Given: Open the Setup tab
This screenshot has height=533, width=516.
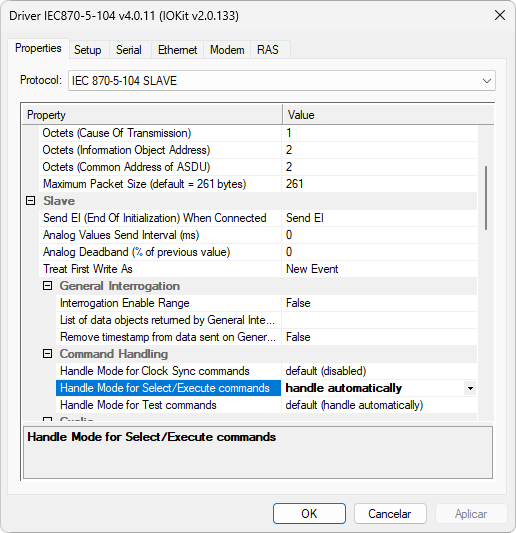Looking at the screenshot, I should tap(88, 50).
